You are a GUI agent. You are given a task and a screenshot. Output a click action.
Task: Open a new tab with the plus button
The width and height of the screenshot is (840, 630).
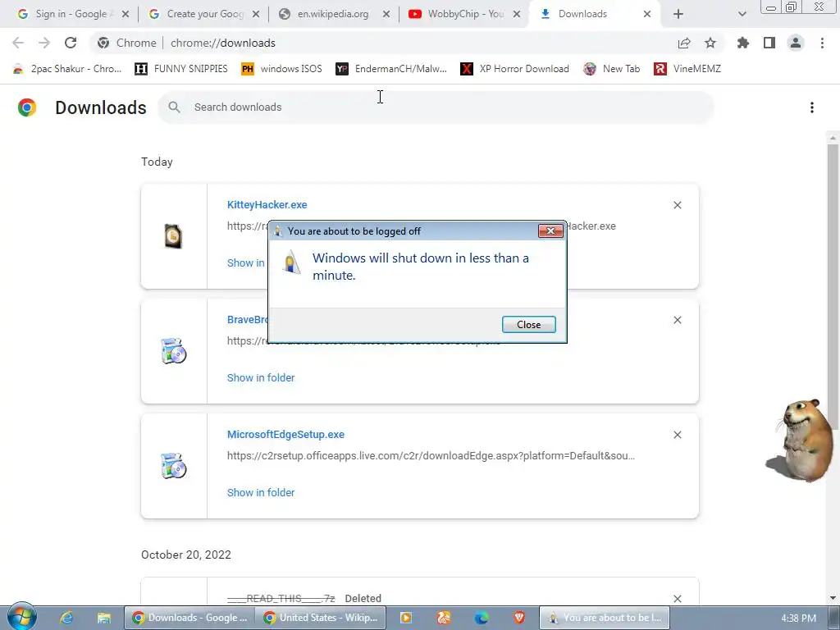point(678,14)
